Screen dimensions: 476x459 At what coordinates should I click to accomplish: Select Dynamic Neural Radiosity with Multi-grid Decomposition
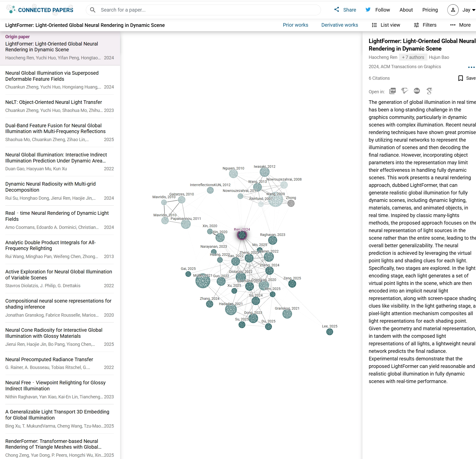tap(59, 191)
